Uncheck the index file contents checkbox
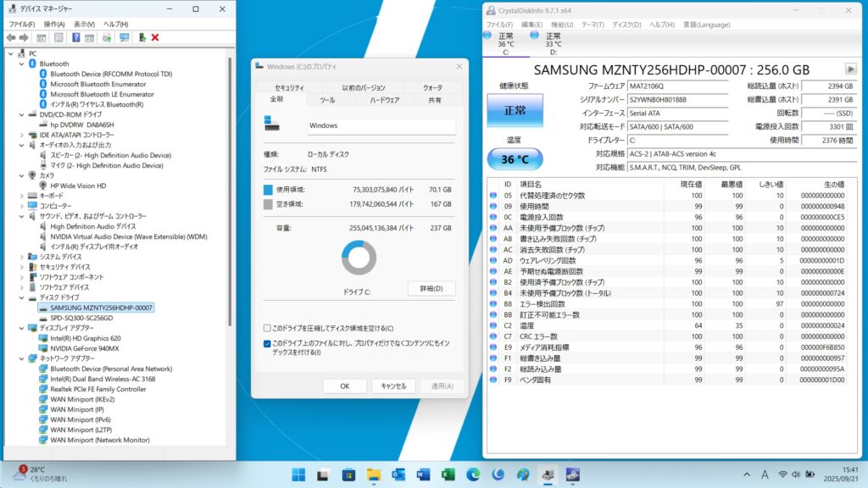The height and width of the screenshot is (488, 868). (267, 343)
